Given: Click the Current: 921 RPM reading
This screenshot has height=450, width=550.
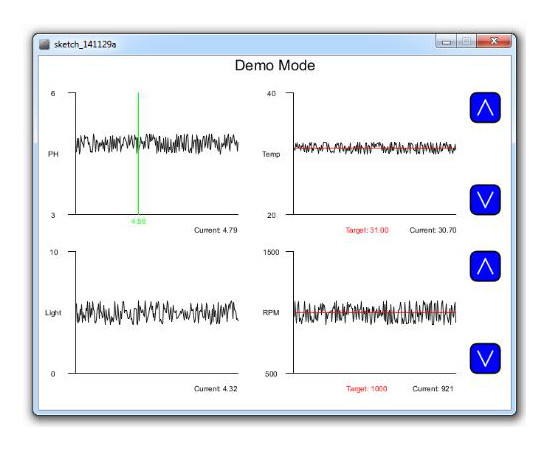Looking at the screenshot, I should point(433,389).
